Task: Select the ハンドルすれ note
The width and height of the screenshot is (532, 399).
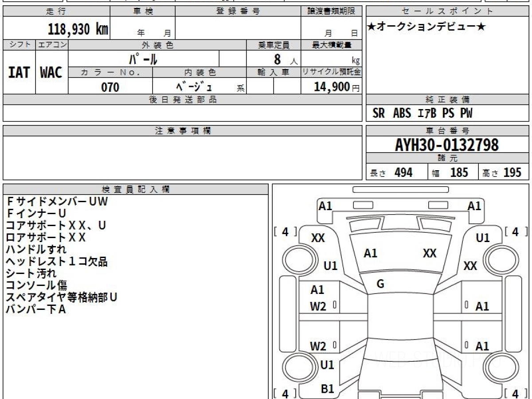Action: point(36,250)
